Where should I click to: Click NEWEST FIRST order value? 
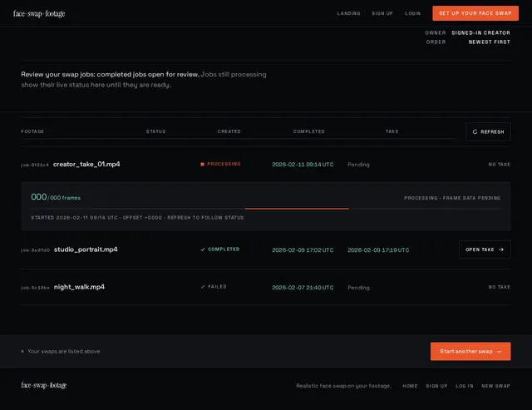pyautogui.click(x=490, y=42)
